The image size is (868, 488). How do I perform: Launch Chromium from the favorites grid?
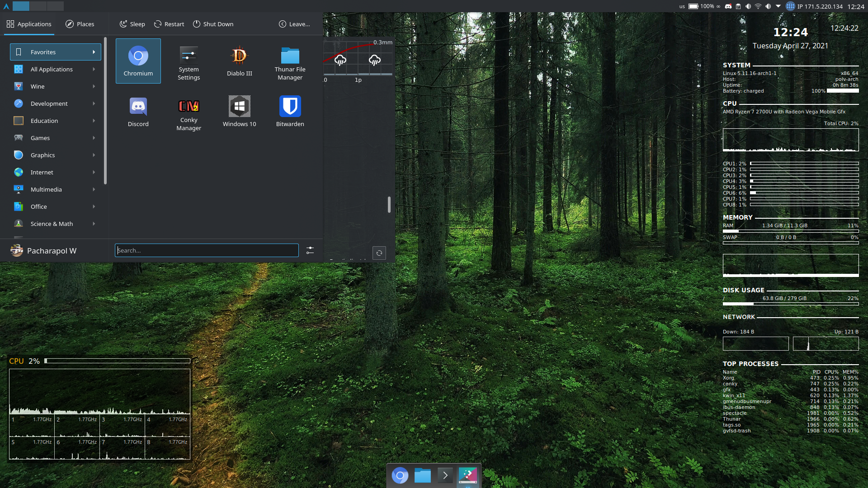(x=138, y=61)
